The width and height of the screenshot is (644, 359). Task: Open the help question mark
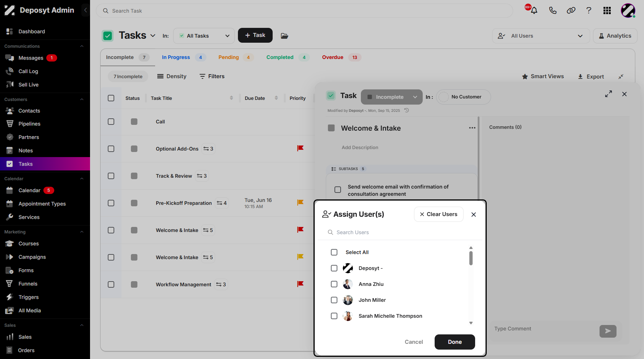[x=589, y=10]
